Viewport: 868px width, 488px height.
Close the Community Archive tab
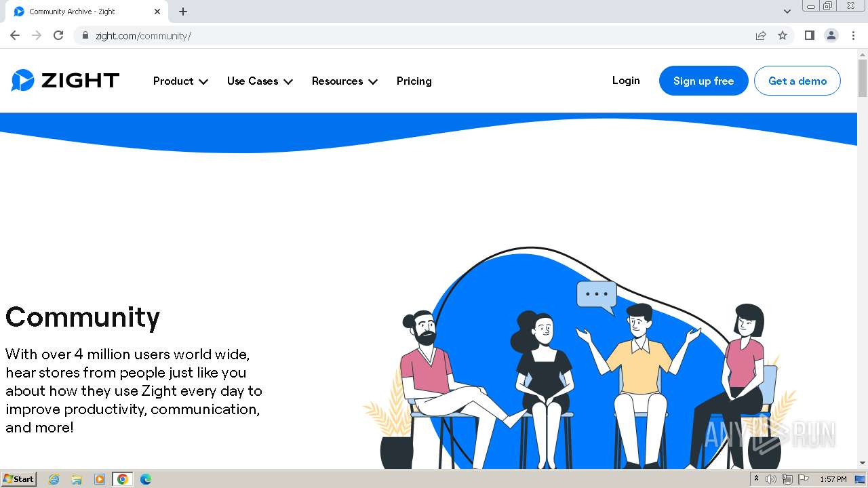tap(157, 12)
